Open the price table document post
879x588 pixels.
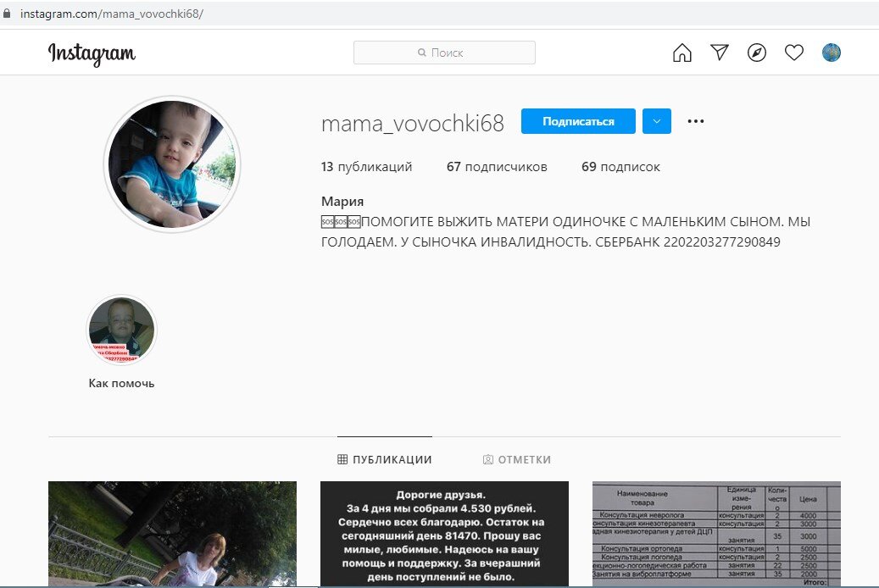716,534
